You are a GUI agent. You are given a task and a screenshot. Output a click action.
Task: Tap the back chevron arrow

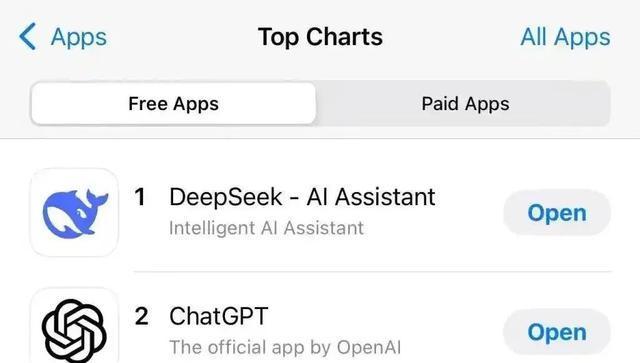click(28, 37)
